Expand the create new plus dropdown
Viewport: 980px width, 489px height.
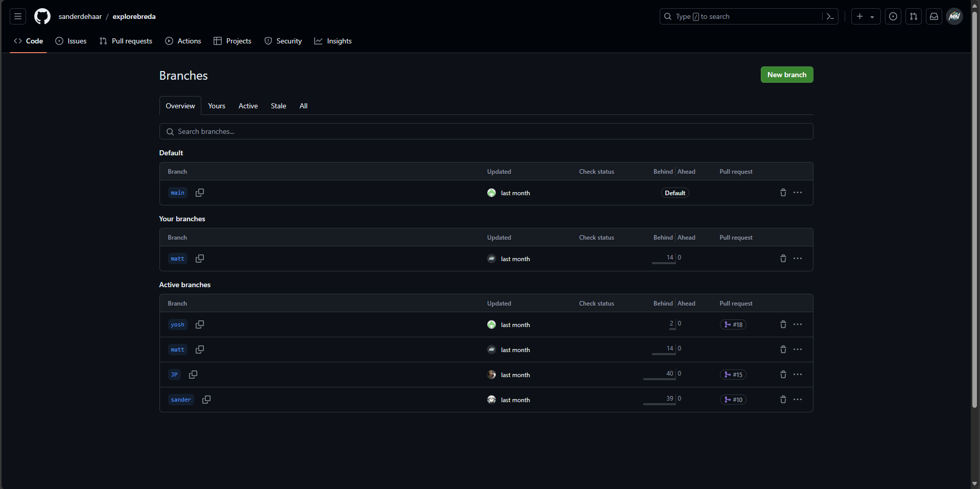click(x=866, y=16)
